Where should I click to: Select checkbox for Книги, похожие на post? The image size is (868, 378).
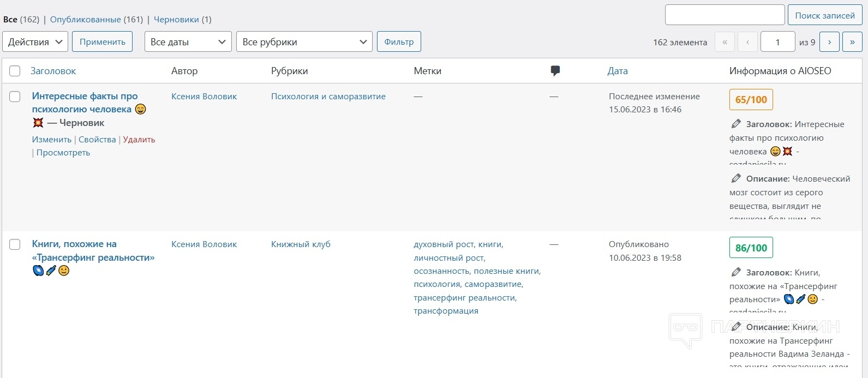(15, 244)
